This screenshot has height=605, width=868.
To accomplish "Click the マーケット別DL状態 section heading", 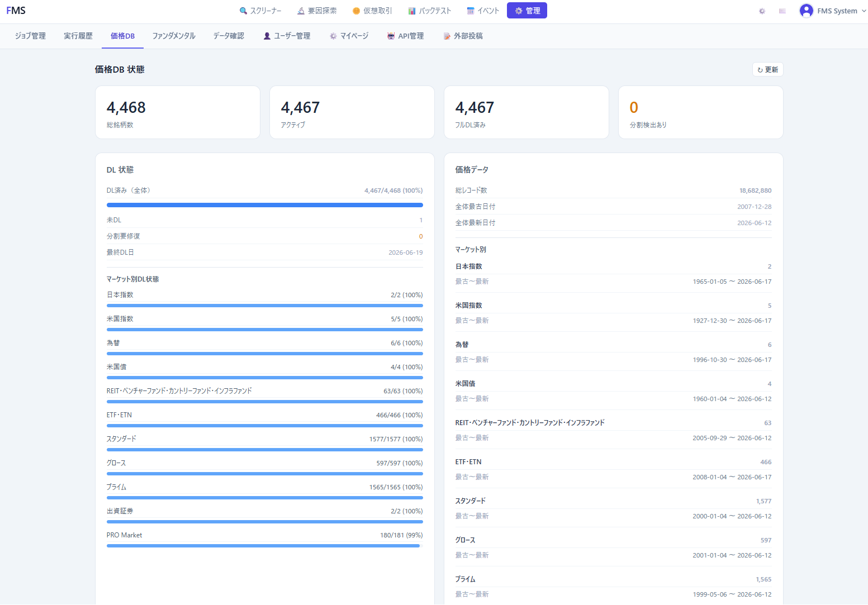I will [x=133, y=279].
